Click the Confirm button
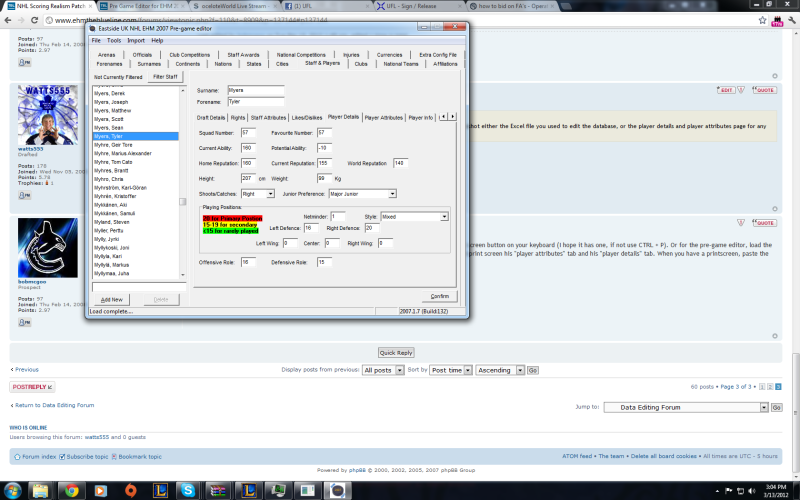The image size is (800, 500). coord(440,296)
